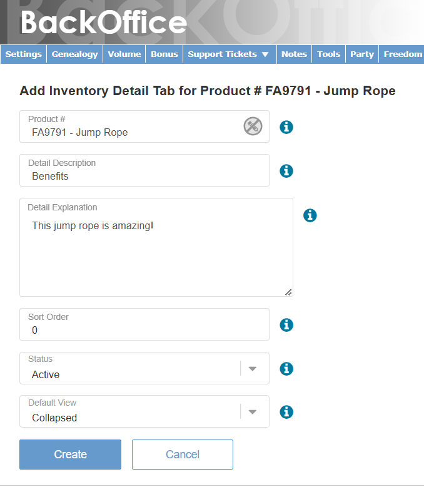Expand the Support Tickets menu
The height and width of the screenshot is (504, 424).
(229, 54)
